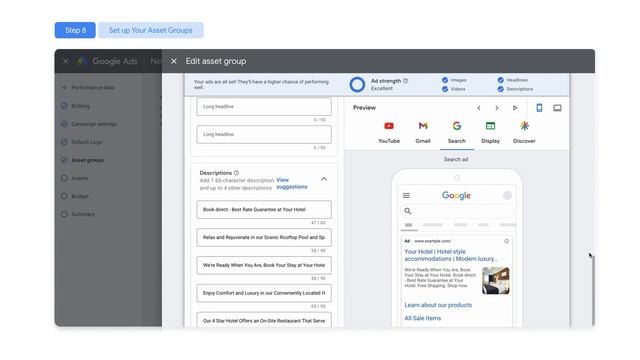Click the first Long headline field
The image size is (640, 360).
(x=264, y=107)
